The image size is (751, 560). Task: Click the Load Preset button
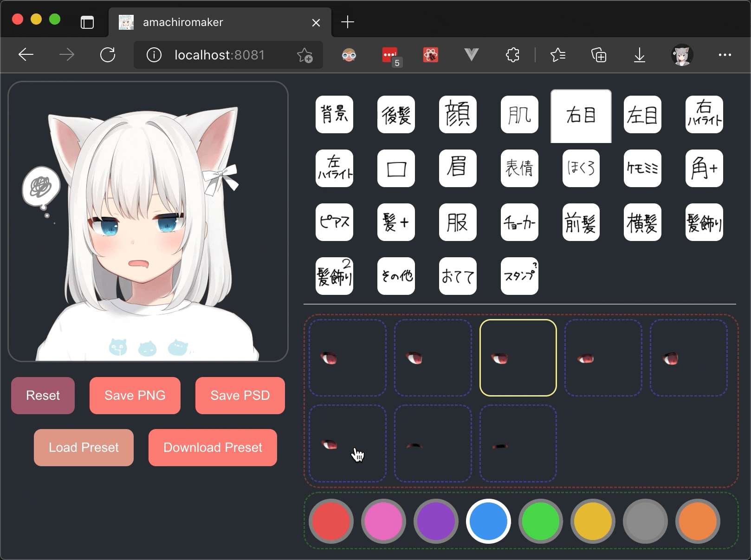pyautogui.click(x=84, y=448)
